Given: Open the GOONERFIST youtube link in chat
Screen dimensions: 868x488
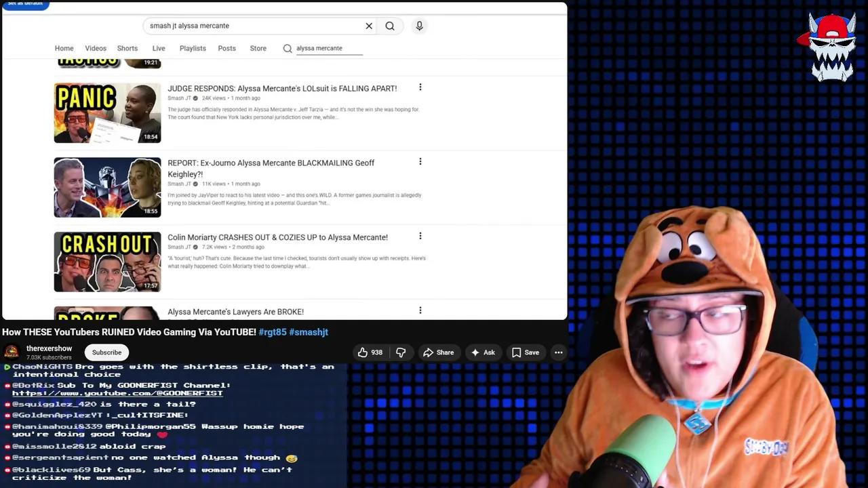Looking at the screenshot, I should [x=117, y=393].
